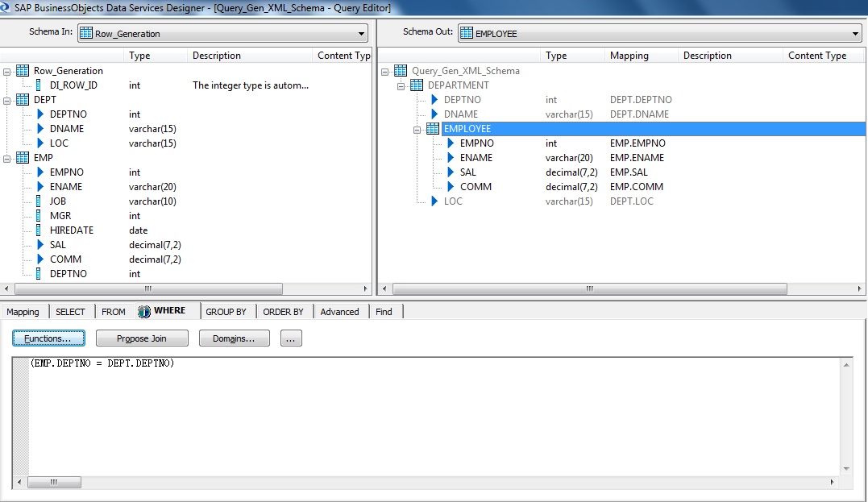
Task: Click the 'varchar(10)' type cell for JOB
Action: (153, 201)
